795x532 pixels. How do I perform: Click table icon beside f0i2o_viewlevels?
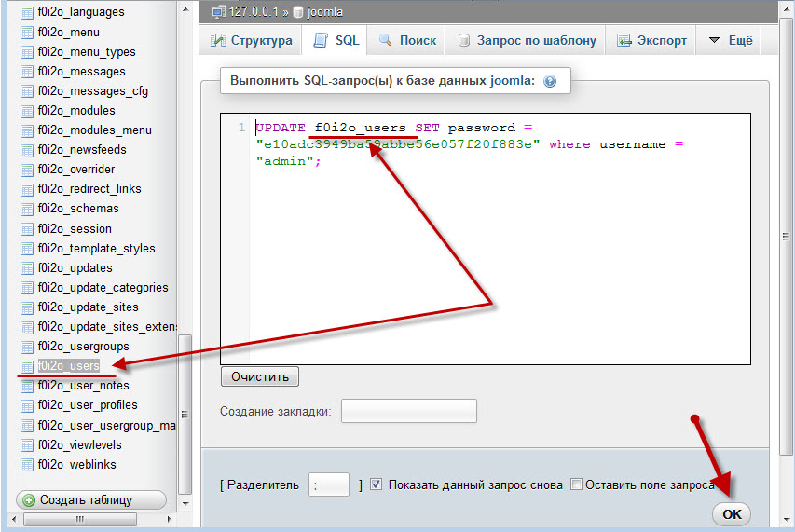pyautogui.click(x=27, y=446)
